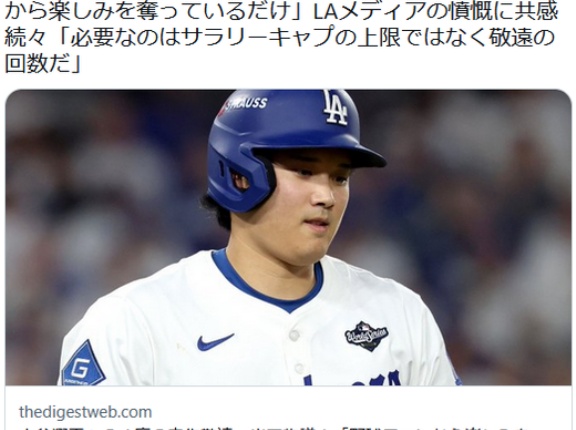Screen dimensions: 576x430
Task: Click the word 敬遠 in the headline
Action: click(x=504, y=37)
